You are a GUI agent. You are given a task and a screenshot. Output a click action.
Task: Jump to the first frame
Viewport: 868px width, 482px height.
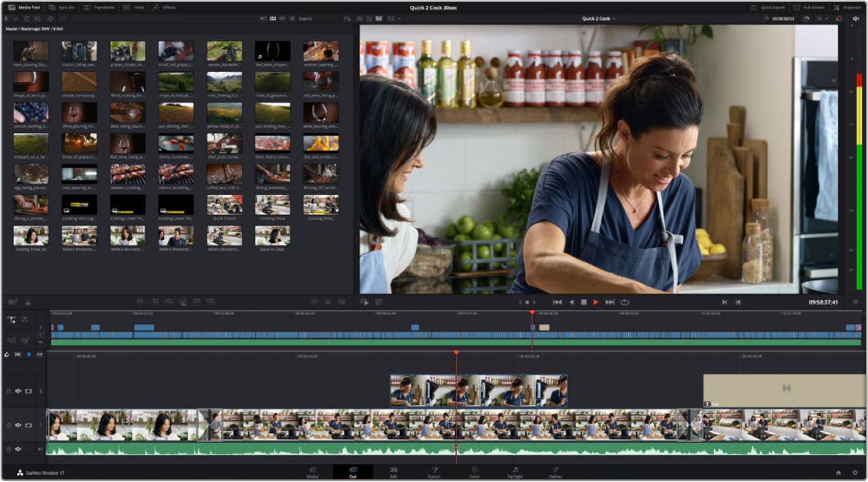tap(557, 302)
